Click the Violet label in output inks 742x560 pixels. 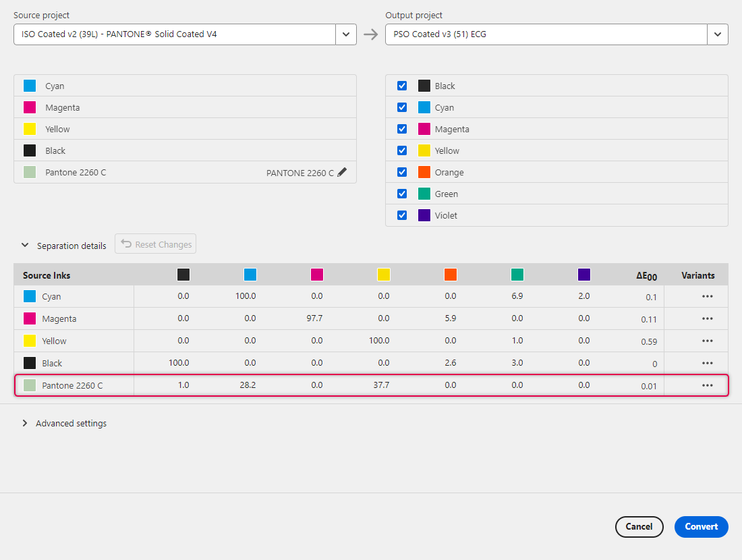click(446, 215)
